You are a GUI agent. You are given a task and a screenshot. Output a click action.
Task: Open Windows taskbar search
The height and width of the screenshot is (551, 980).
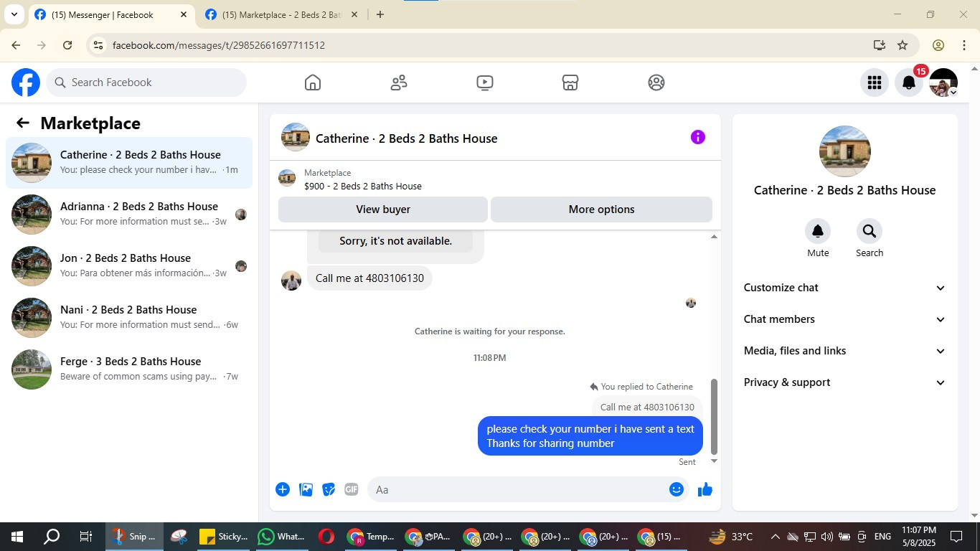(x=52, y=537)
